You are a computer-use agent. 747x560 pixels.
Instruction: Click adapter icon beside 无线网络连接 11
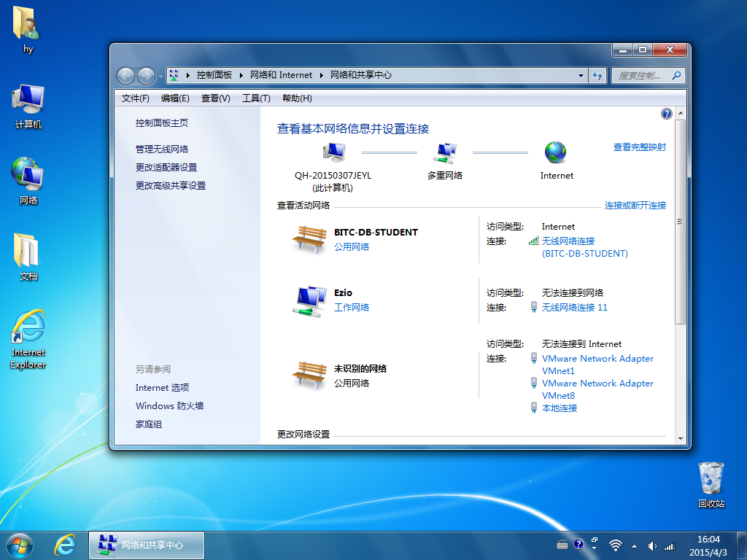click(534, 307)
